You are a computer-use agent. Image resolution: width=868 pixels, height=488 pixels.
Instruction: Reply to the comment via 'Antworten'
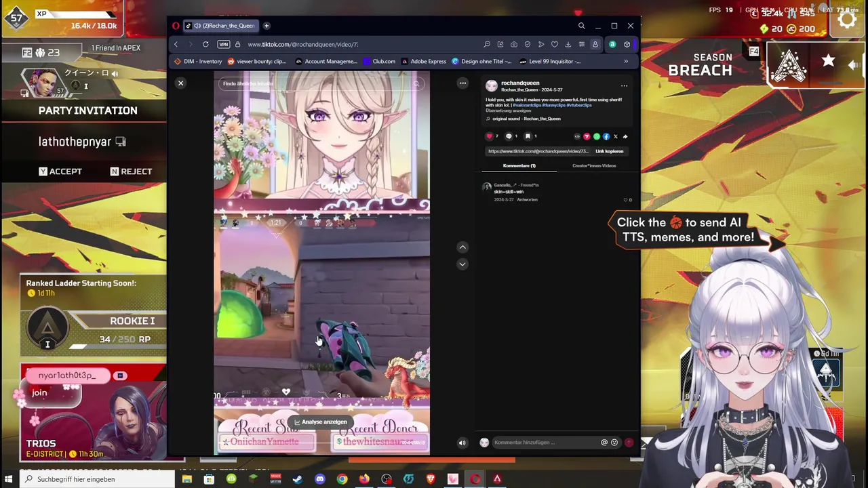coord(527,200)
